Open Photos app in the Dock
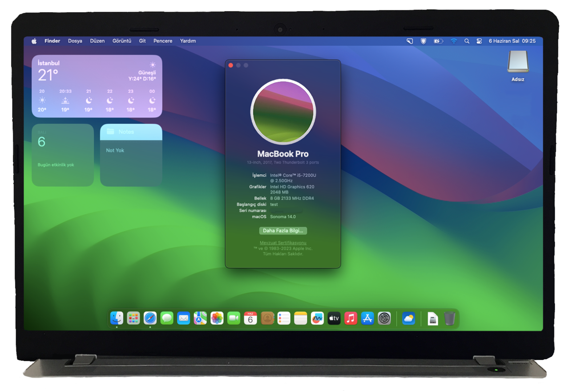 pos(217,318)
